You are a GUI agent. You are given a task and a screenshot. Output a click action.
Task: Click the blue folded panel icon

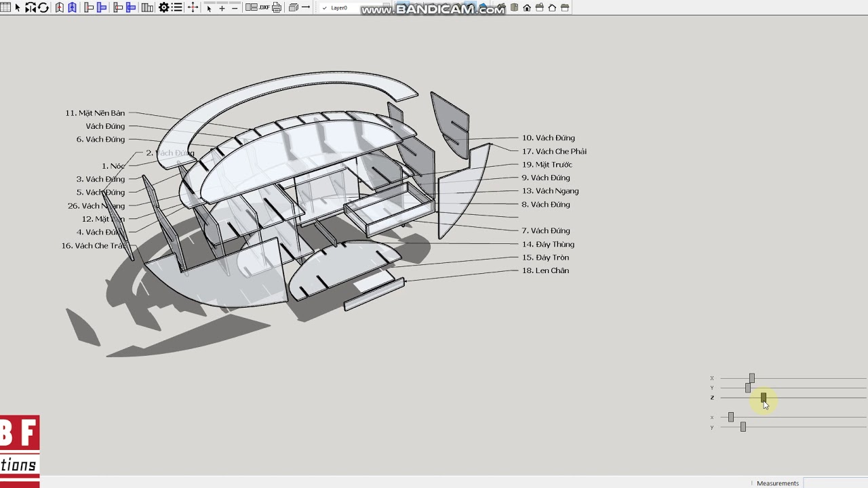pyautogui.click(x=72, y=7)
